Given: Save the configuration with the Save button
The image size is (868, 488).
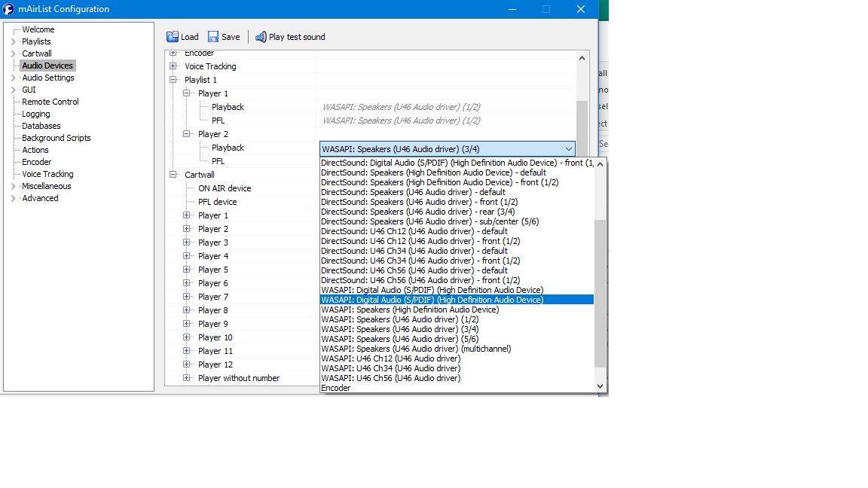Looking at the screenshot, I should coord(224,37).
